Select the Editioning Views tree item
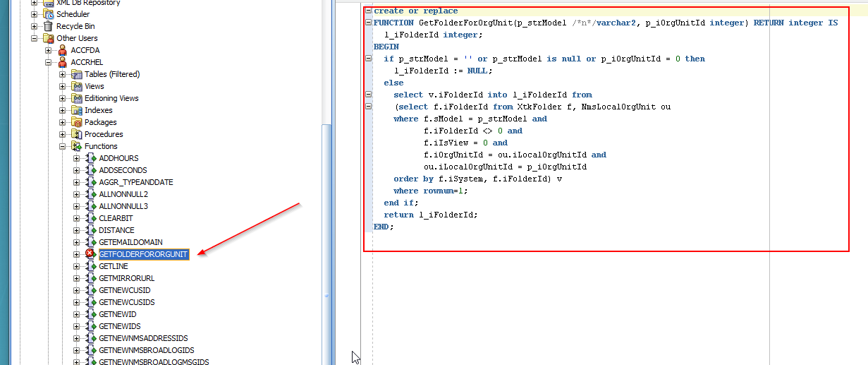Viewport: 868px width, 365px height. click(111, 98)
